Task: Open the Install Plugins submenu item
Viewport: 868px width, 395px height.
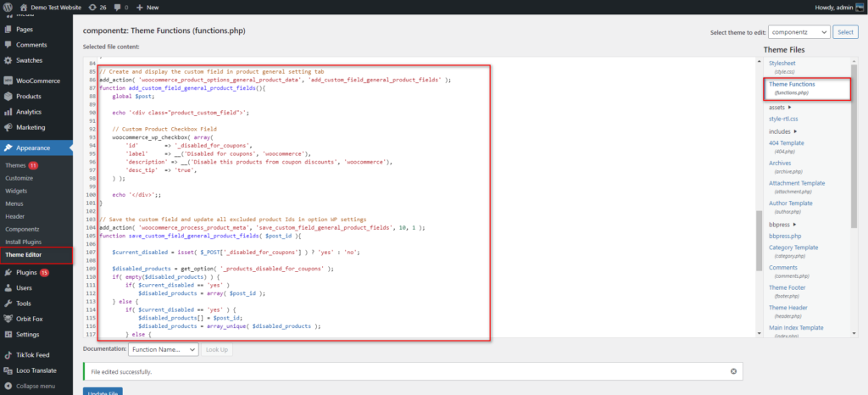Action: pyautogui.click(x=23, y=242)
